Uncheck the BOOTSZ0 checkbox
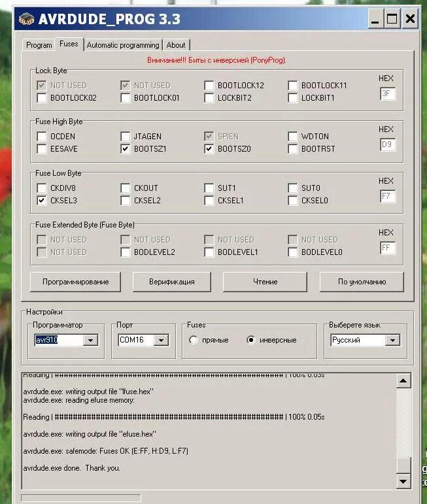Viewport: 427px width, 504px height. (x=209, y=149)
